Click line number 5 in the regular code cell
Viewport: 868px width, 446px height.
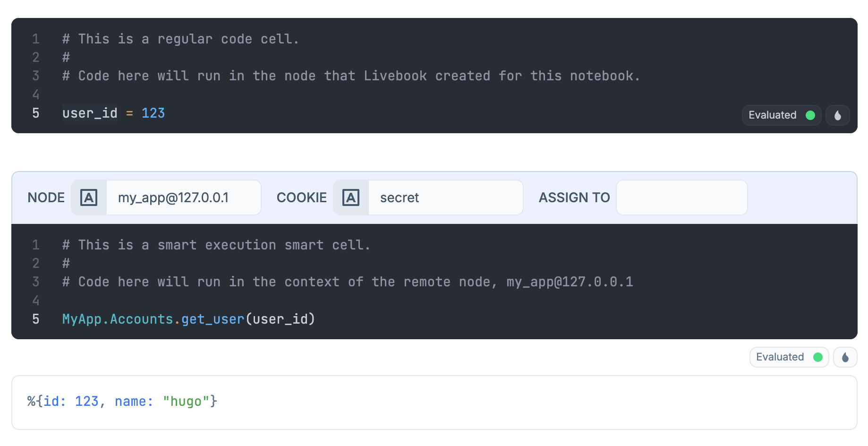pyautogui.click(x=36, y=113)
